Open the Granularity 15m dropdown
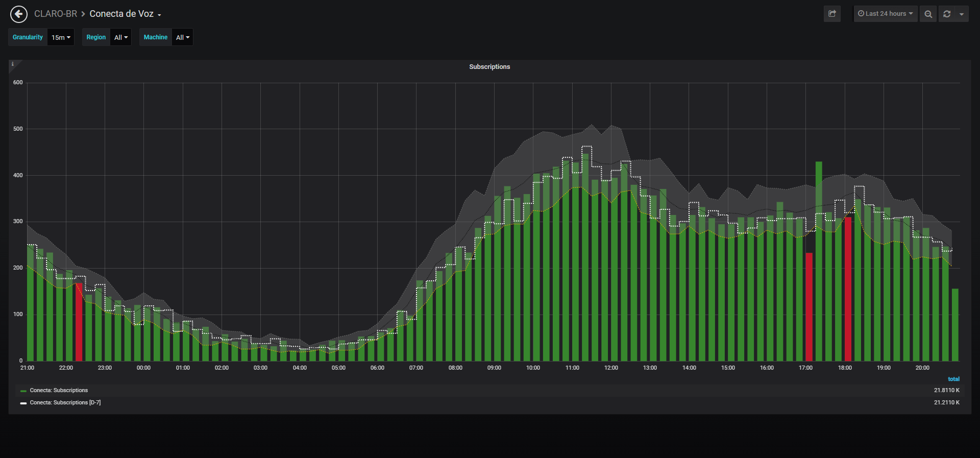This screenshot has height=458, width=980. coord(61,37)
